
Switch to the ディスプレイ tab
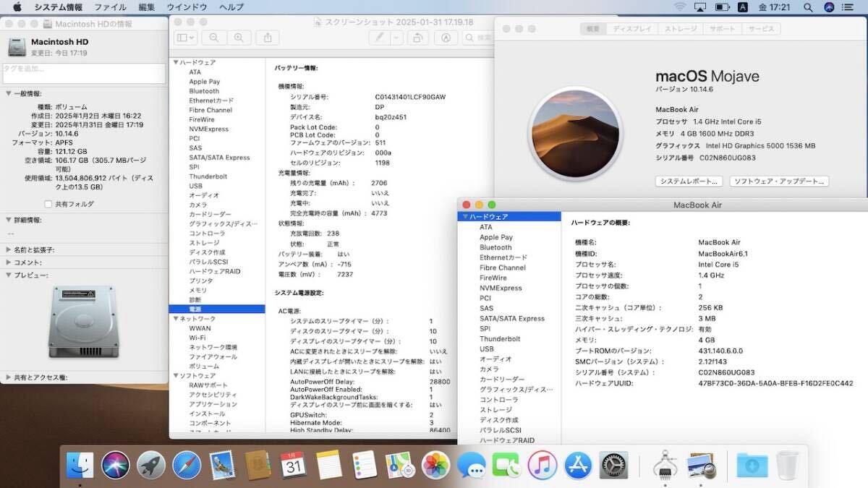click(632, 29)
